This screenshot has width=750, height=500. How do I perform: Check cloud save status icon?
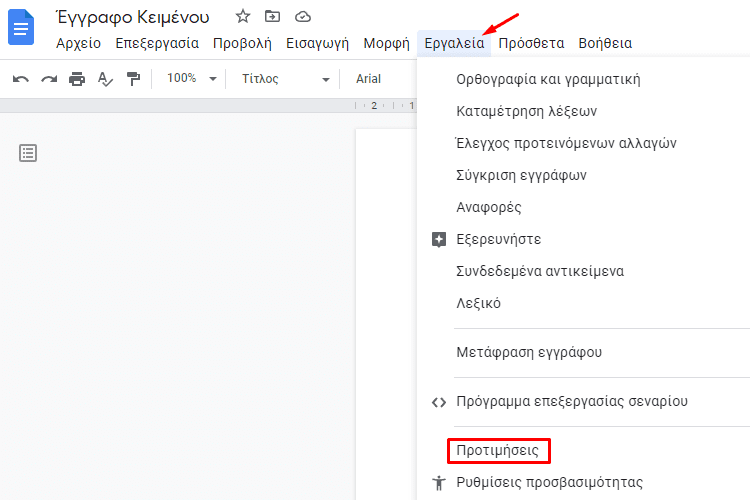pyautogui.click(x=303, y=17)
